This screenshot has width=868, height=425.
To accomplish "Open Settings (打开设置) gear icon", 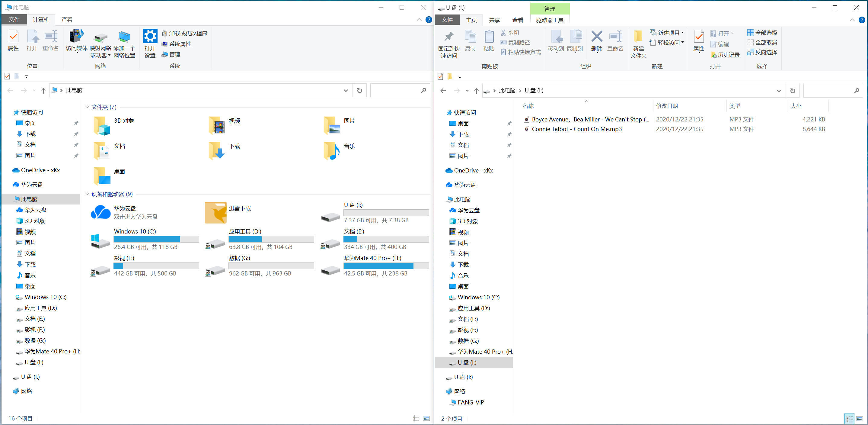I will coord(150,37).
